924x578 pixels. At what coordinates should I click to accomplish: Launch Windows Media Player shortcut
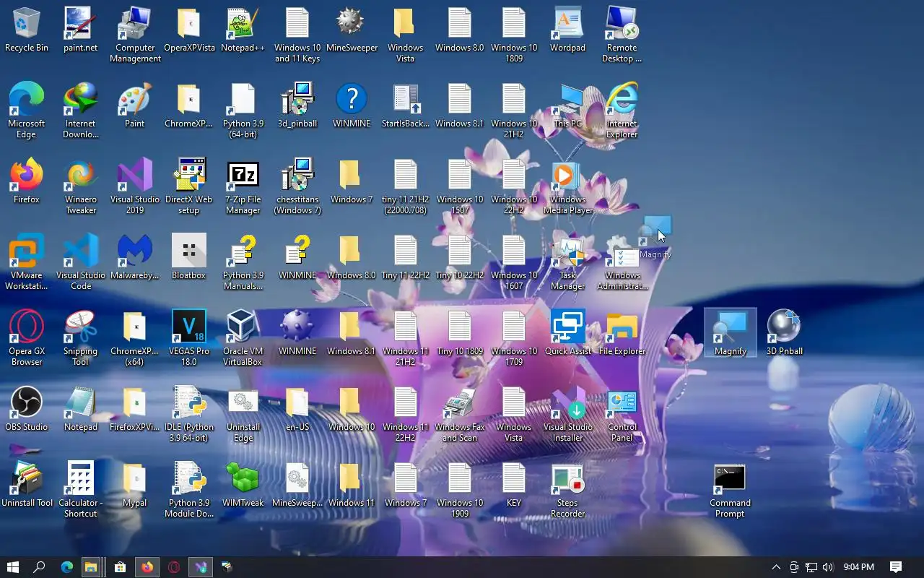[x=568, y=186]
